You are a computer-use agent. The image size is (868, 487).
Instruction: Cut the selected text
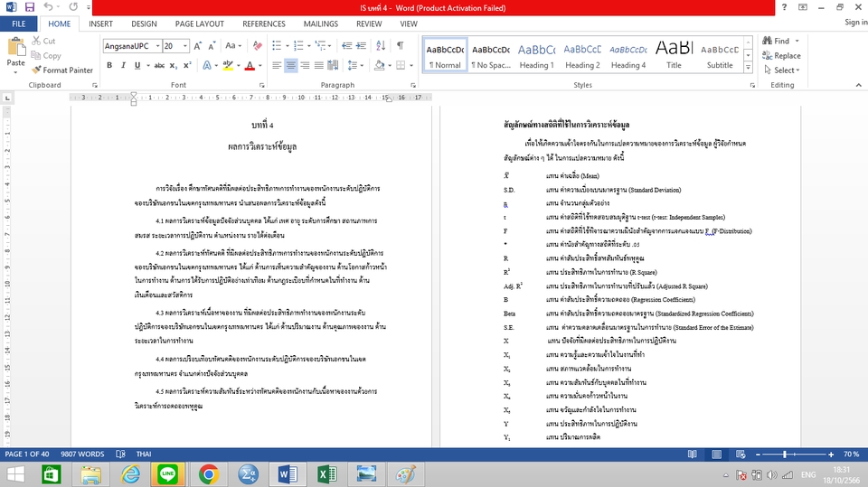pyautogui.click(x=43, y=41)
